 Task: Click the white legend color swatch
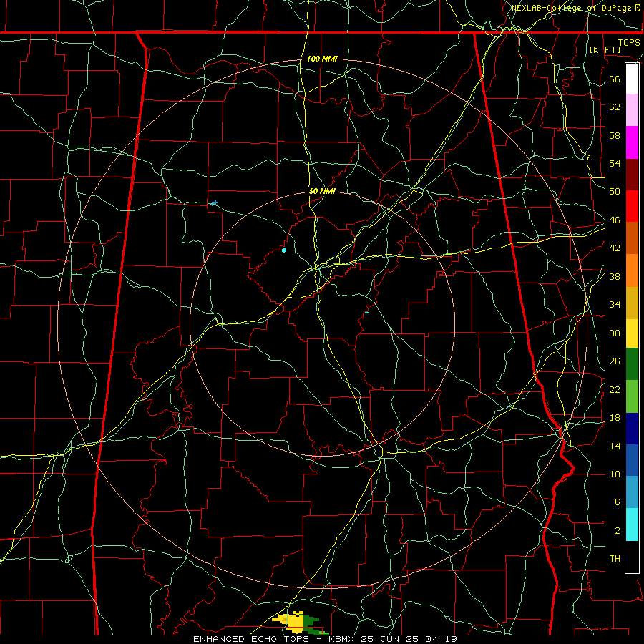(x=632, y=79)
